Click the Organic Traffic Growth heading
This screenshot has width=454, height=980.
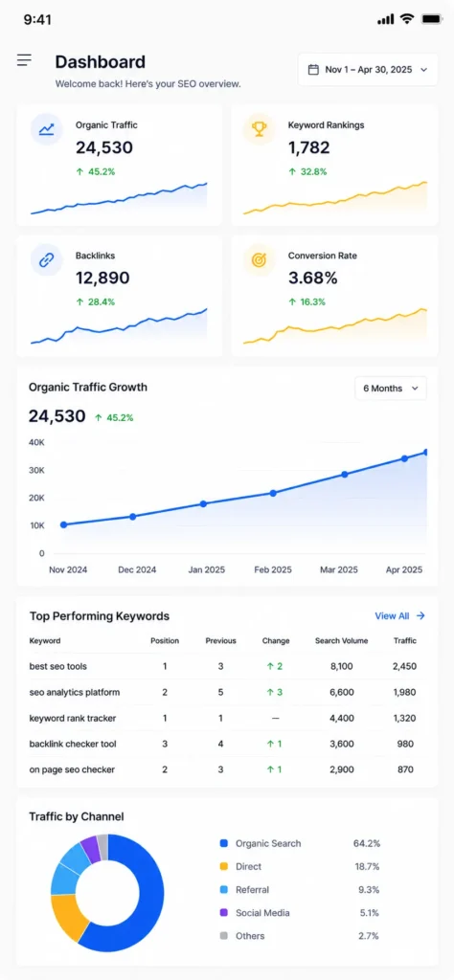[88, 387]
